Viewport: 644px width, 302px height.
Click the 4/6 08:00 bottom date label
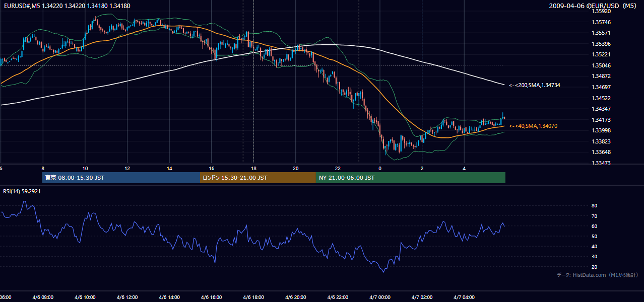(43, 297)
